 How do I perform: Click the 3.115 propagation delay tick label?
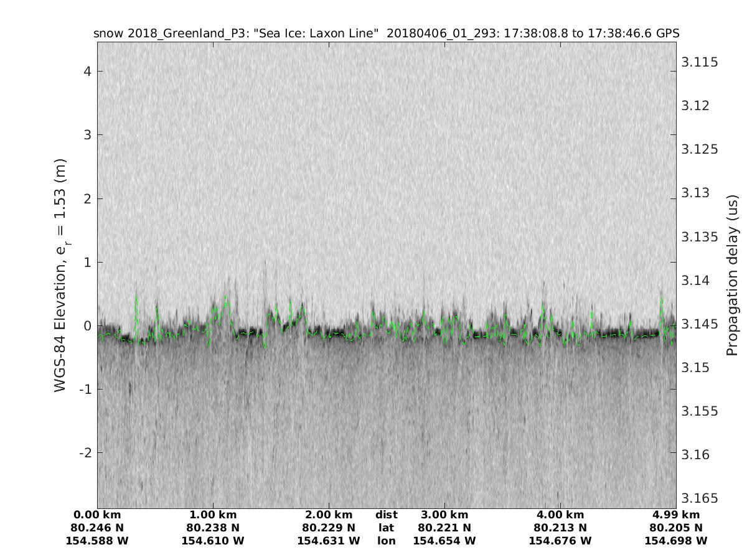coord(700,62)
